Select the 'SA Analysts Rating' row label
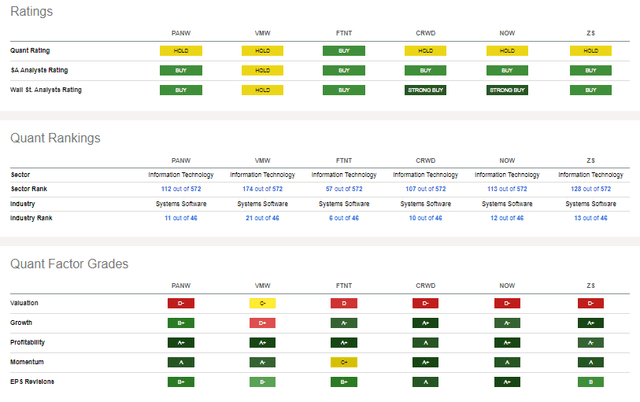 point(39,70)
